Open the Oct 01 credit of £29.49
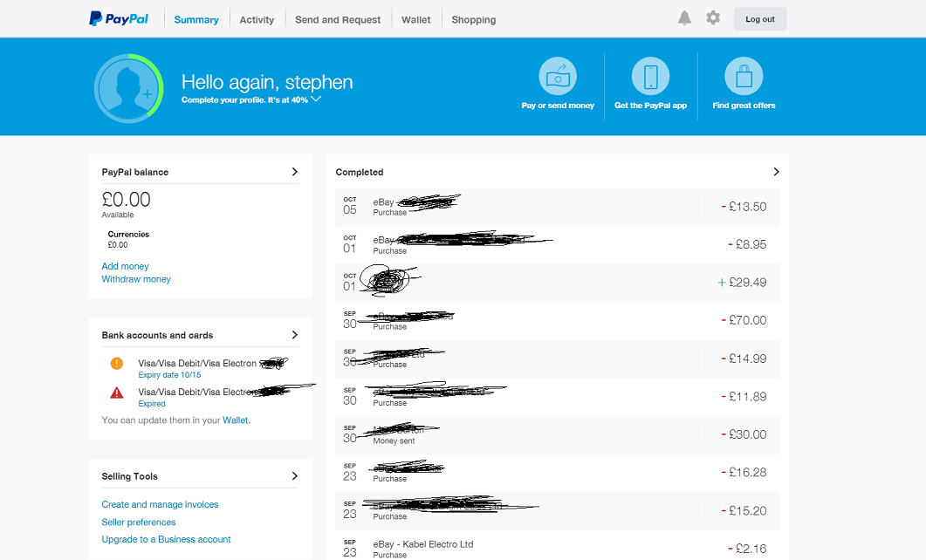Screen dimensions: 926x560 pyautogui.click(x=557, y=283)
